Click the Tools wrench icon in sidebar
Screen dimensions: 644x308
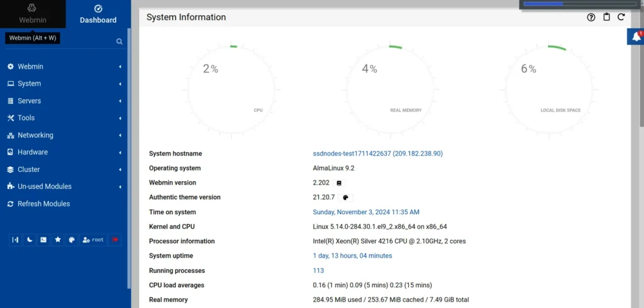point(11,118)
